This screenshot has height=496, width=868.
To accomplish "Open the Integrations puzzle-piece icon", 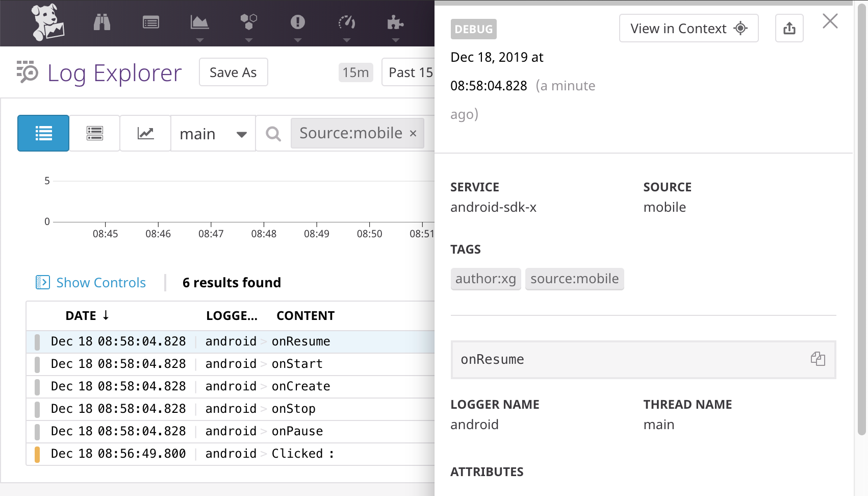I will pos(395,22).
